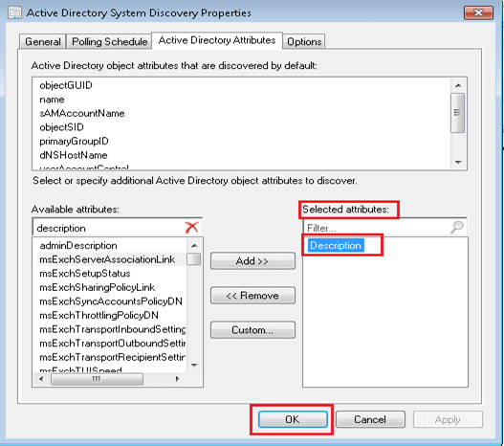
Task: Select msExchSetupStatus attribute
Action: tap(85, 274)
